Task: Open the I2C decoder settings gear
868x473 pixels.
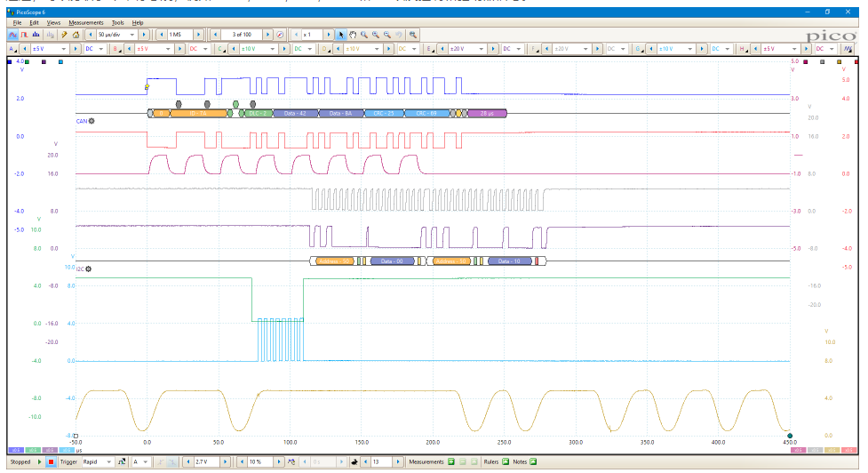Action: click(89, 269)
